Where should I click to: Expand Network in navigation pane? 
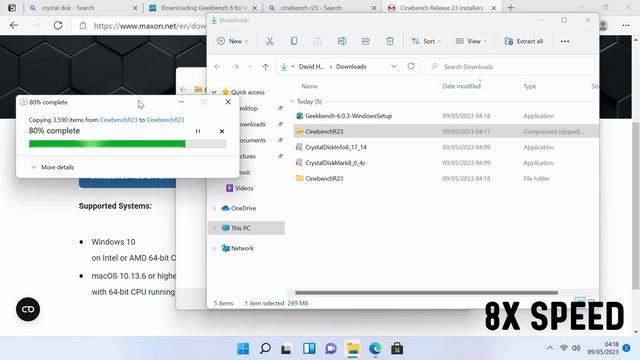pos(214,248)
